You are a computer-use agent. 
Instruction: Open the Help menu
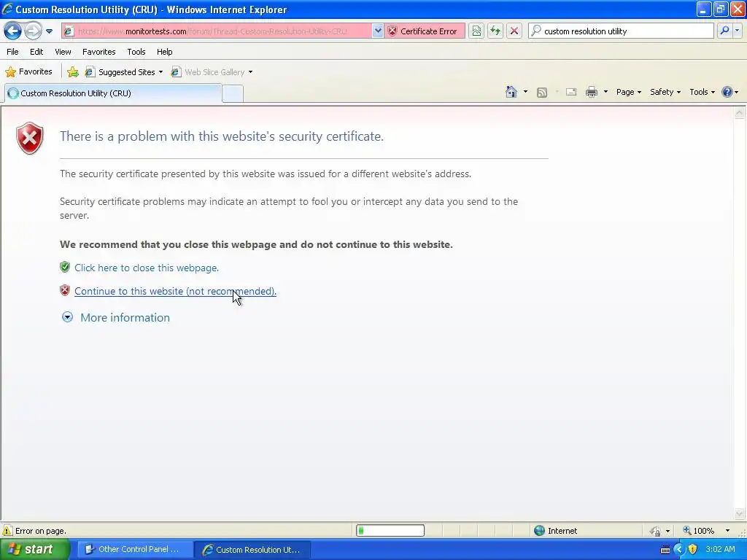point(164,52)
